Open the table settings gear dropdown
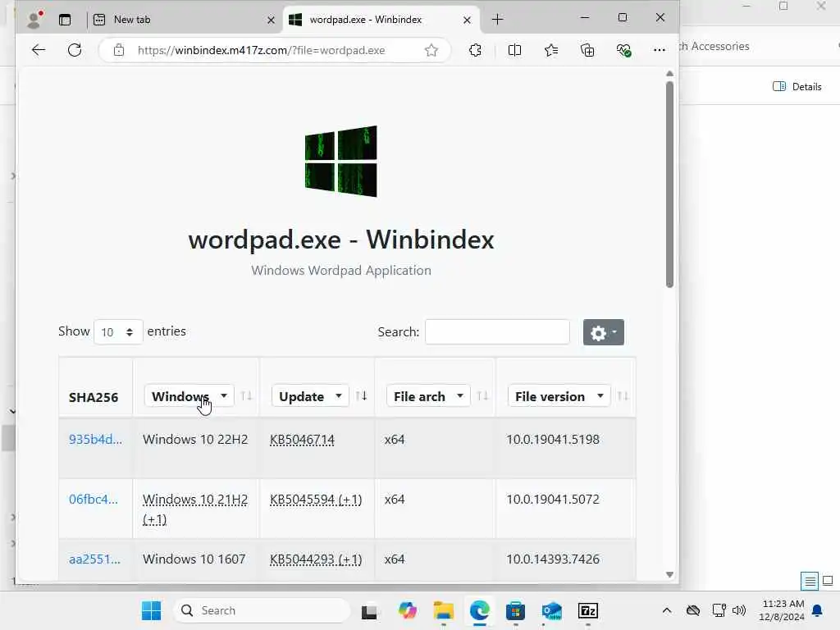 click(604, 333)
